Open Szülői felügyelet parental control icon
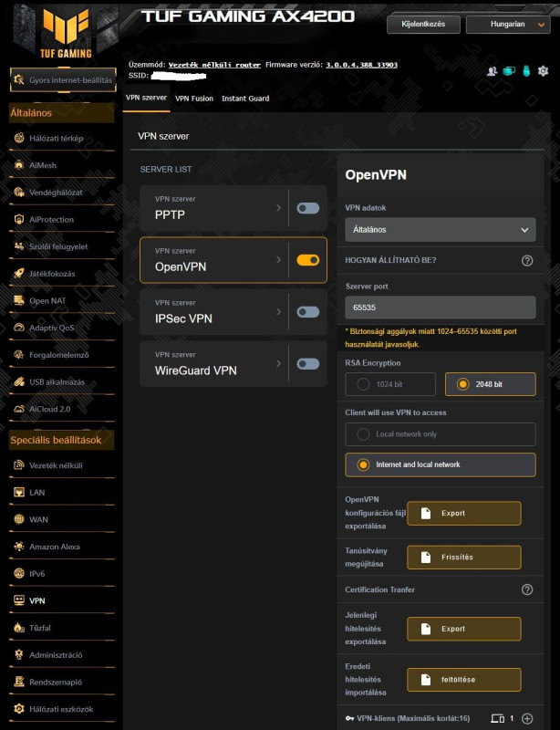The height and width of the screenshot is (730, 560). coord(18,246)
